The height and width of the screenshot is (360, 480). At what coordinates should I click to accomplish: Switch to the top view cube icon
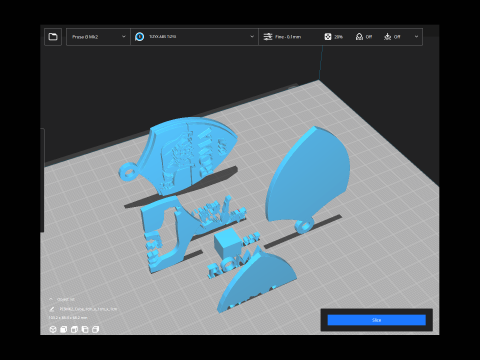coord(74,329)
